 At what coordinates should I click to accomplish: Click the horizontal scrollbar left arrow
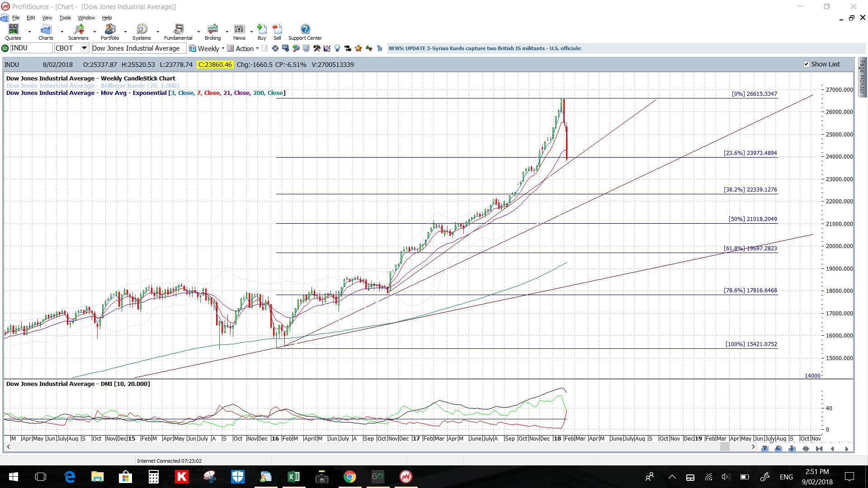coord(8,447)
